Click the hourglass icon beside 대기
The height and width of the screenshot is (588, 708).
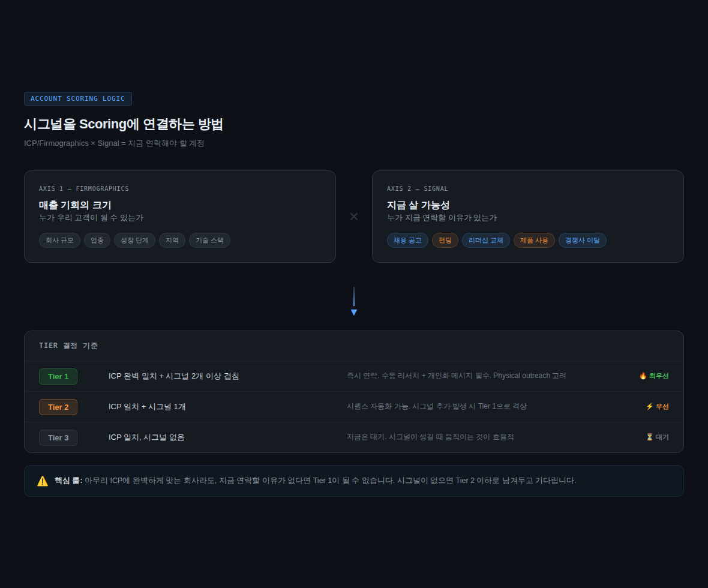pos(649,437)
